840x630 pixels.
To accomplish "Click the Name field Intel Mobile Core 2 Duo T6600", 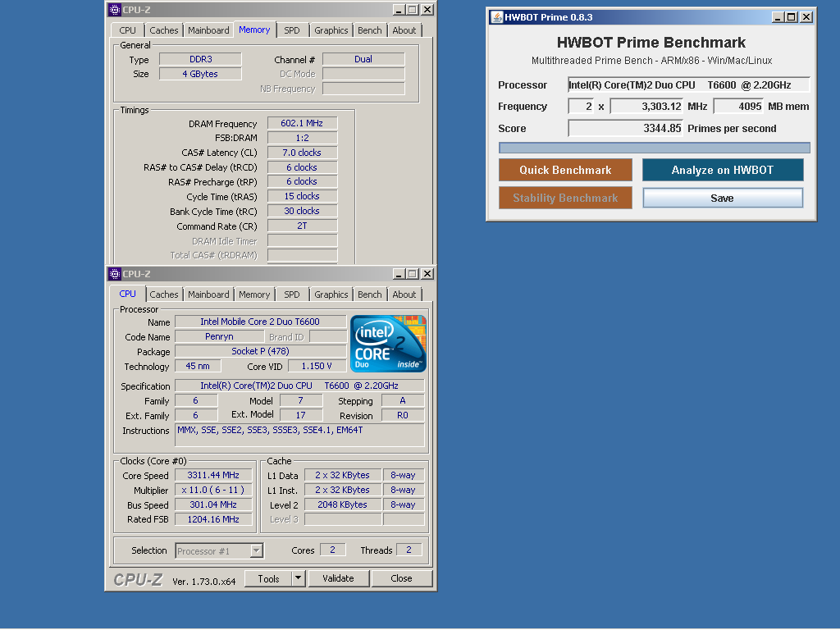I will click(x=260, y=322).
